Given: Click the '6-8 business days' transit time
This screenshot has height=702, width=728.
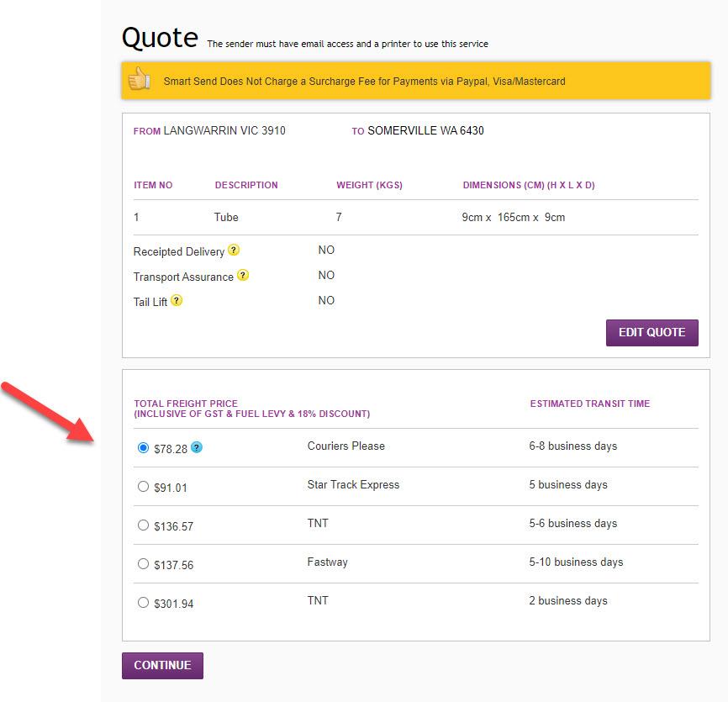Looking at the screenshot, I should click(x=573, y=446).
